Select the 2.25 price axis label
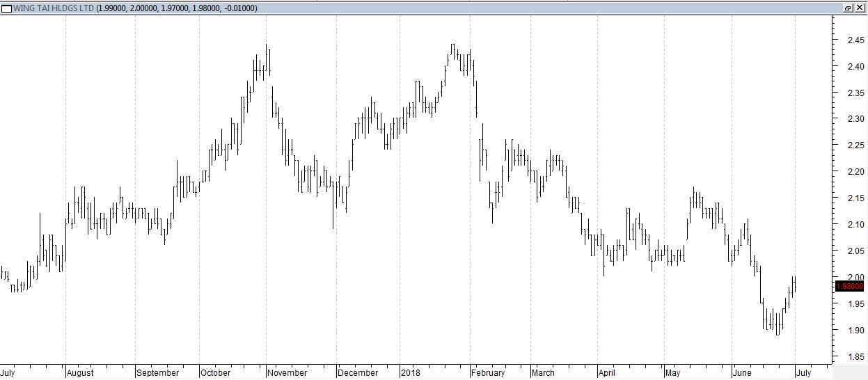Screen dimensions: 868x380 [856, 145]
